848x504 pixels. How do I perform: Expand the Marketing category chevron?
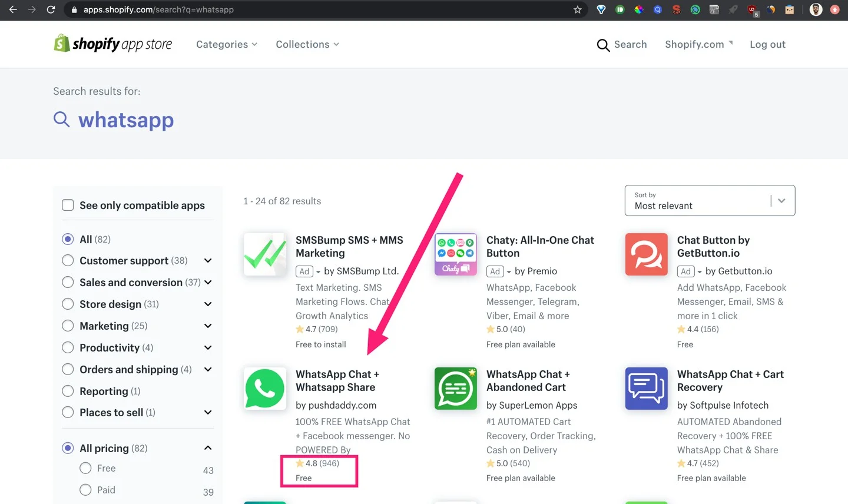[x=208, y=326]
